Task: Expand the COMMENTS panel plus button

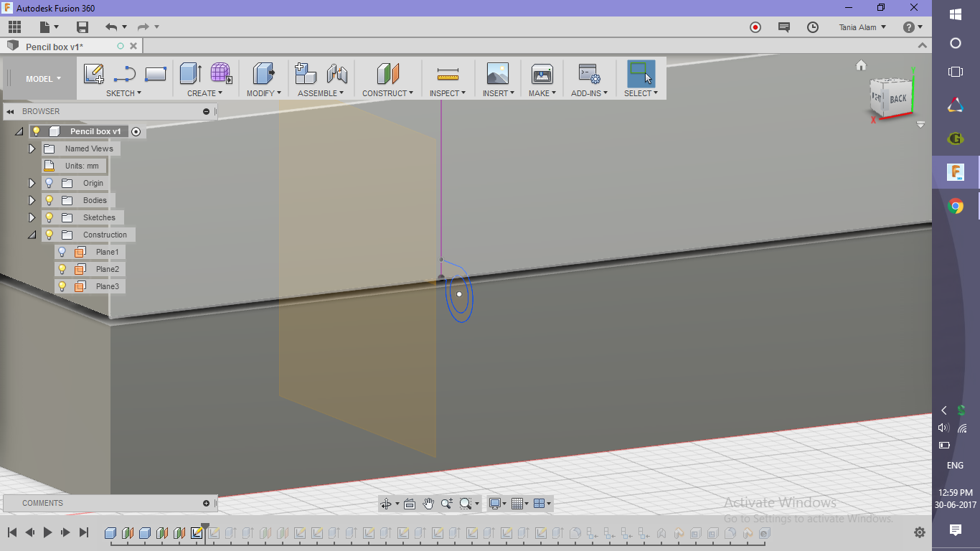Action: [206, 503]
